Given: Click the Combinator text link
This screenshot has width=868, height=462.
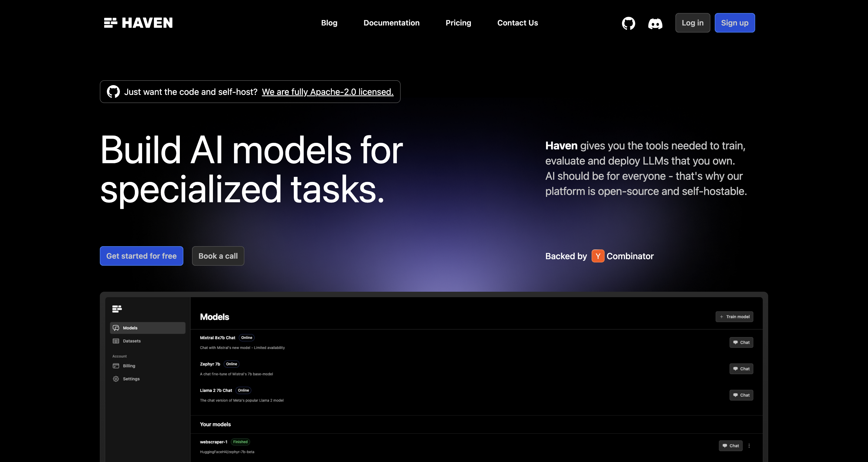Looking at the screenshot, I should [x=630, y=256].
